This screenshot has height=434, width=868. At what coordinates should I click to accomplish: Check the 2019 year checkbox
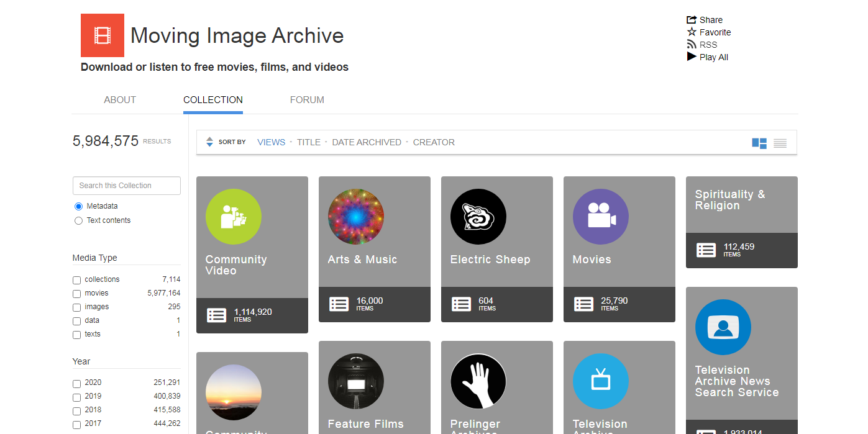click(76, 397)
